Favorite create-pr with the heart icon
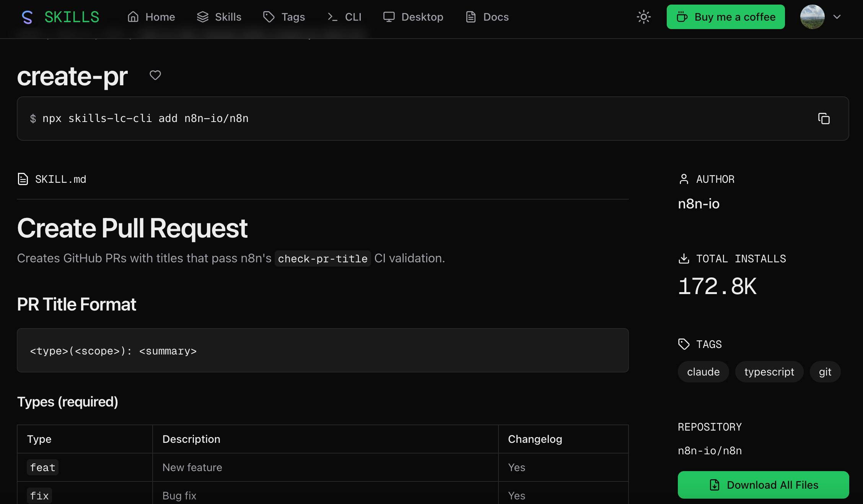The image size is (863, 504). coord(155,75)
